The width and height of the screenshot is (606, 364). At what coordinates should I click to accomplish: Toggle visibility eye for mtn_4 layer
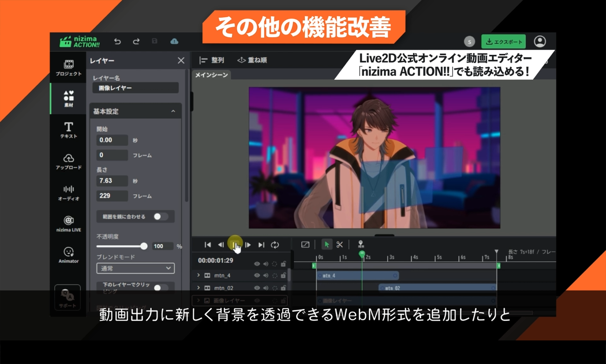coord(257,275)
